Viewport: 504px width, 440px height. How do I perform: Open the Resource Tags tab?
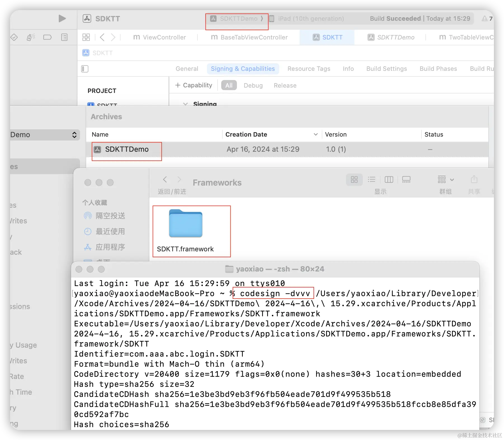(309, 69)
